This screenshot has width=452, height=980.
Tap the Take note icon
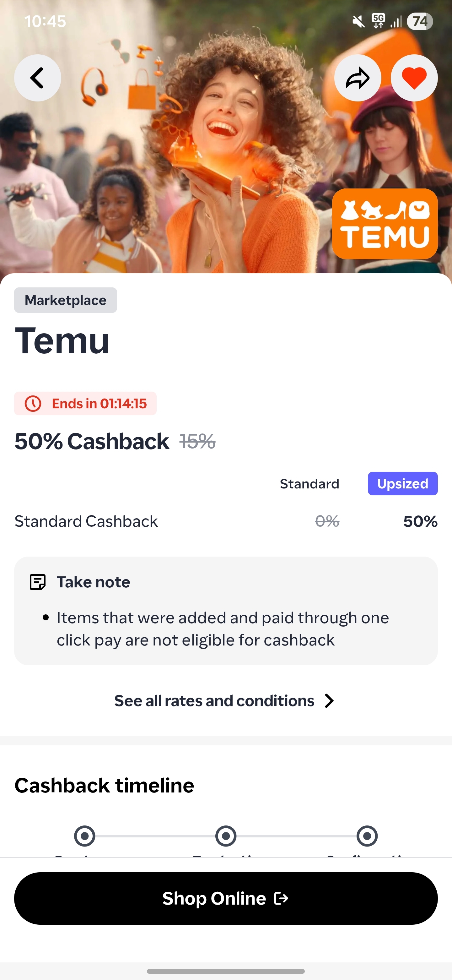click(38, 582)
